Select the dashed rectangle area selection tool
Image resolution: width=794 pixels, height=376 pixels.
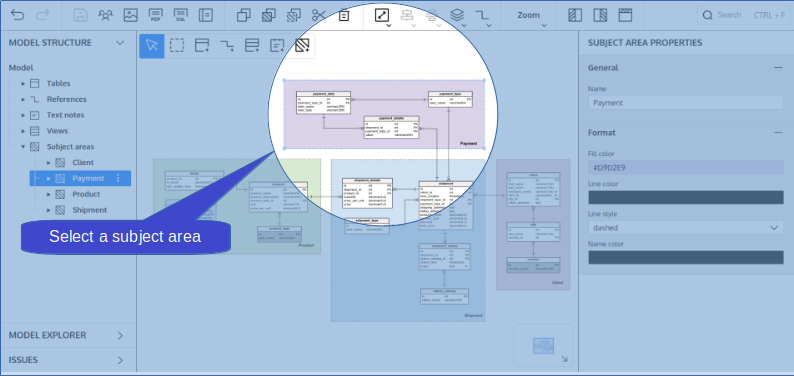[177, 46]
